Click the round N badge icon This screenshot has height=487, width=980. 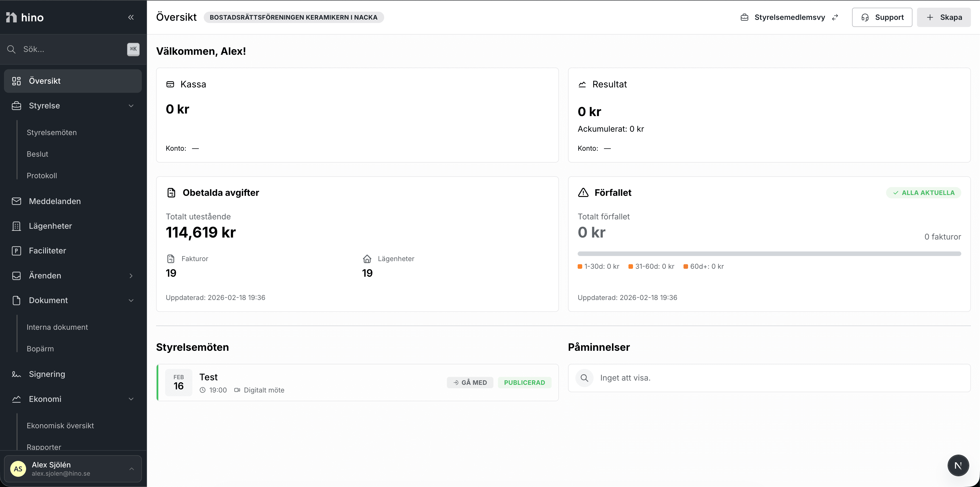coord(958,465)
